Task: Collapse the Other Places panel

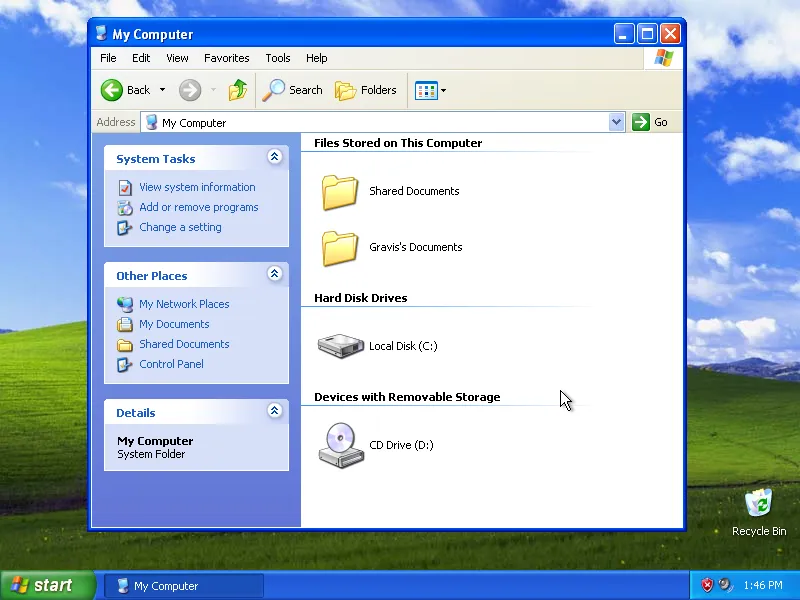Action: pos(274,274)
